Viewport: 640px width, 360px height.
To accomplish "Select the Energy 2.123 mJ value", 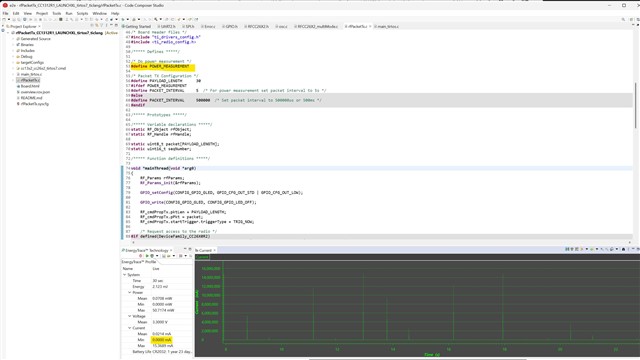I will pos(160,287).
